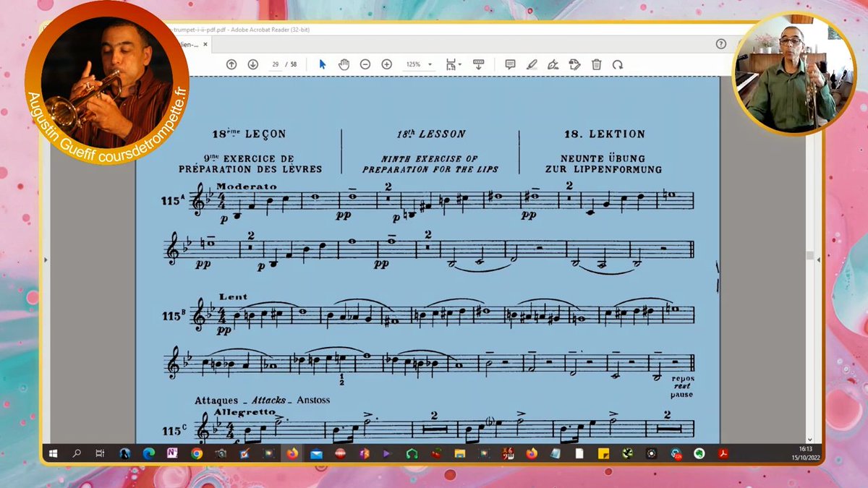
Task: Select the highlighter pen tool
Action: click(x=532, y=64)
